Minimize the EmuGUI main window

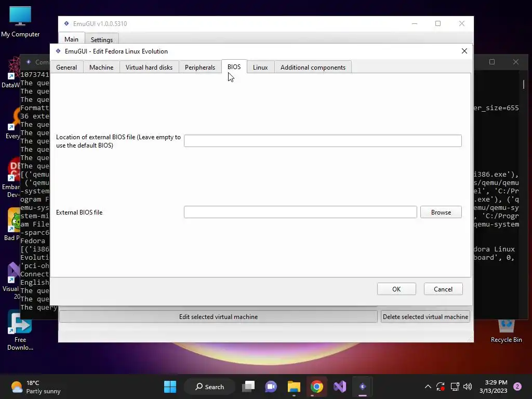coord(415,23)
